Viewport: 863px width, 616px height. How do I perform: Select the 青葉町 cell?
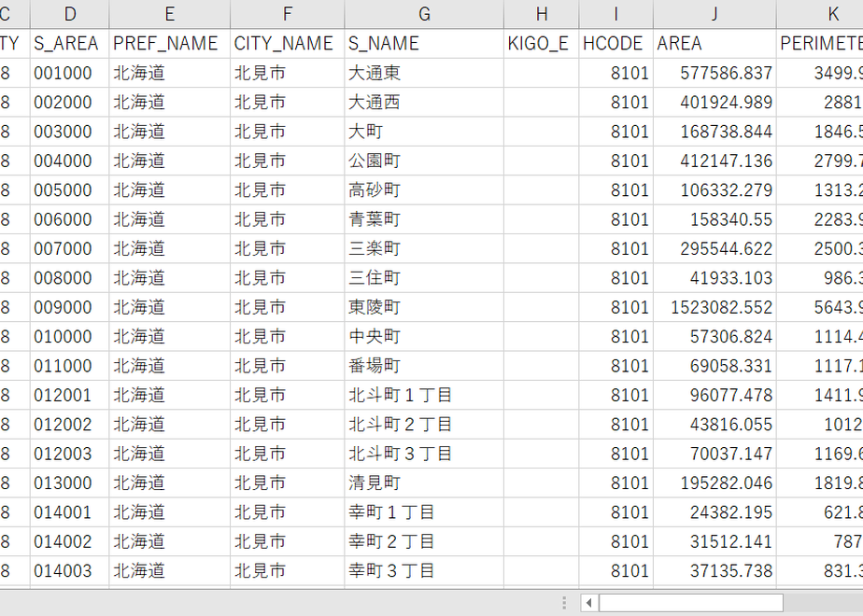point(424,219)
